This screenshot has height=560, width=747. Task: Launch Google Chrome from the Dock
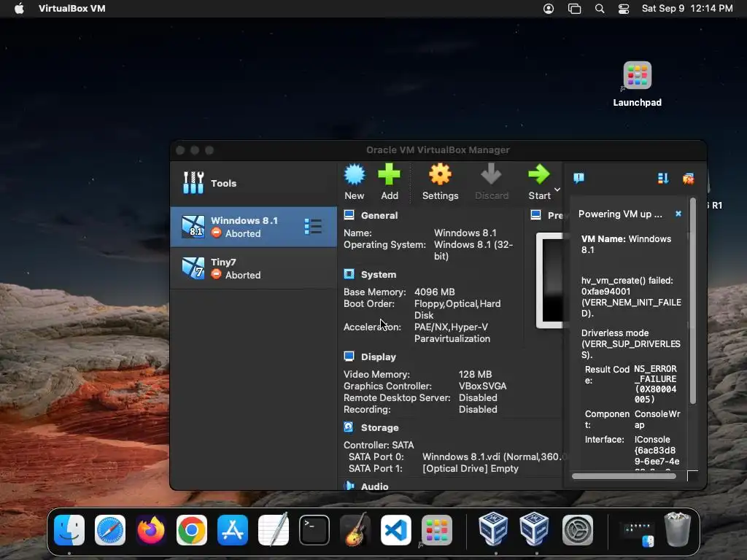click(x=192, y=530)
